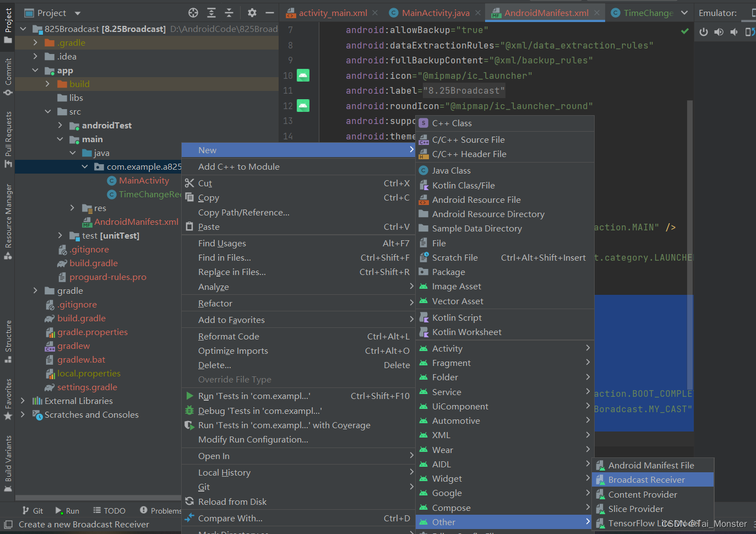This screenshot has height=534, width=756.
Task: Click the android:label value on line 11
Action: (464, 91)
